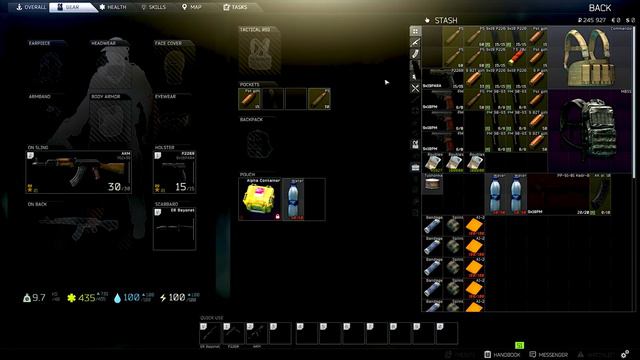Select the water bottle inside the pouch
The width and height of the screenshot is (640, 360).
coord(293,199)
